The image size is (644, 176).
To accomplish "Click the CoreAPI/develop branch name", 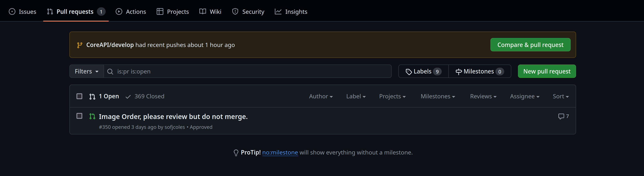I will (x=110, y=45).
